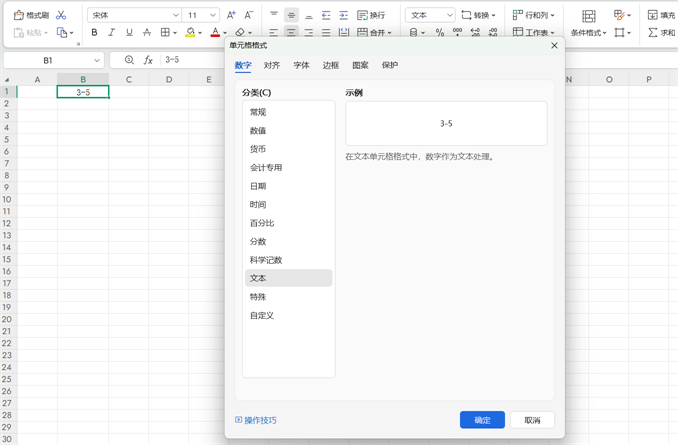678x445 pixels.
Task: Click the fx insert function icon
Action: click(x=148, y=60)
